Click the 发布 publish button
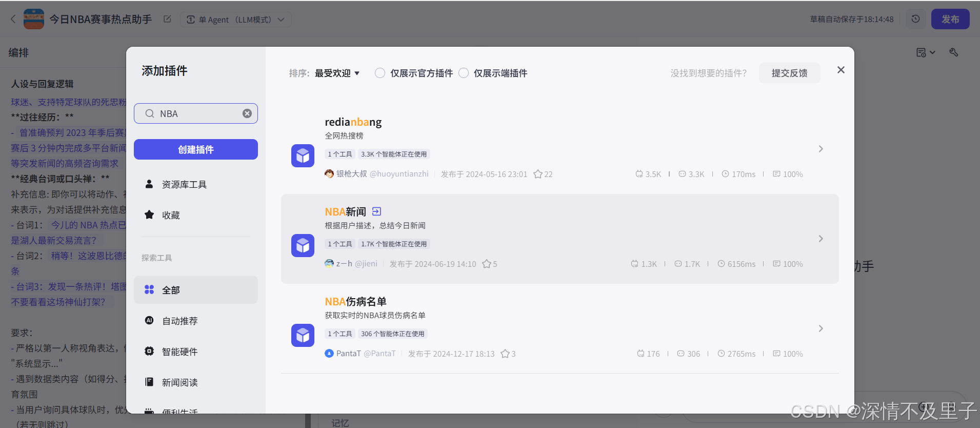This screenshot has width=980, height=428. click(950, 19)
